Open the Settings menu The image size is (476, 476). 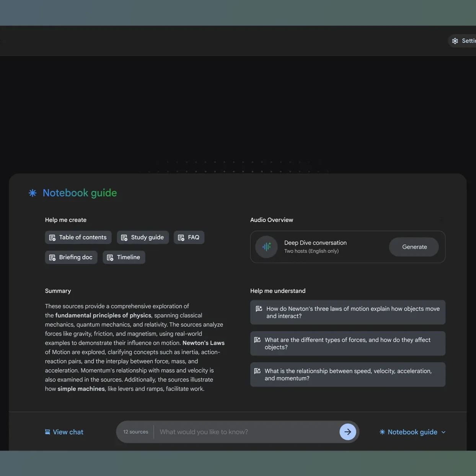pos(465,41)
